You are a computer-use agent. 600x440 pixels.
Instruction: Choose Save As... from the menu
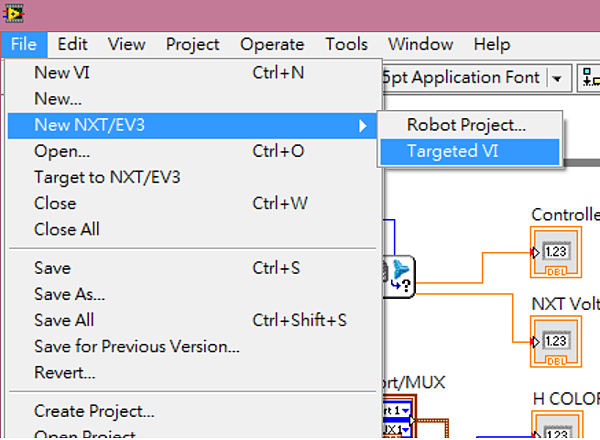coord(192,294)
